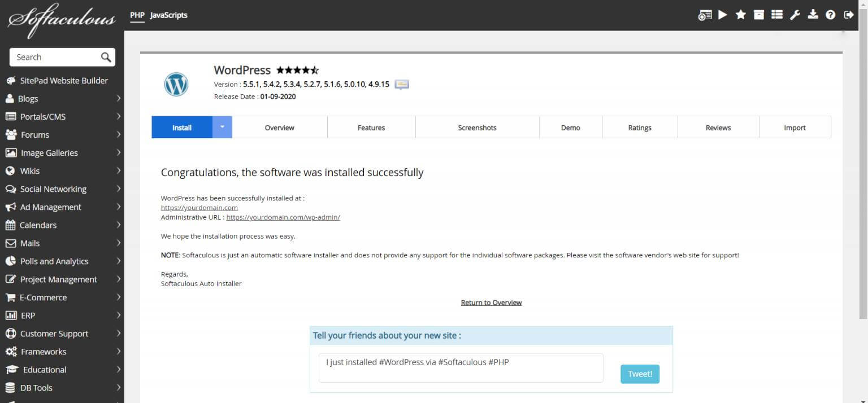Click the play demos icon
The image size is (868, 403).
click(x=723, y=15)
